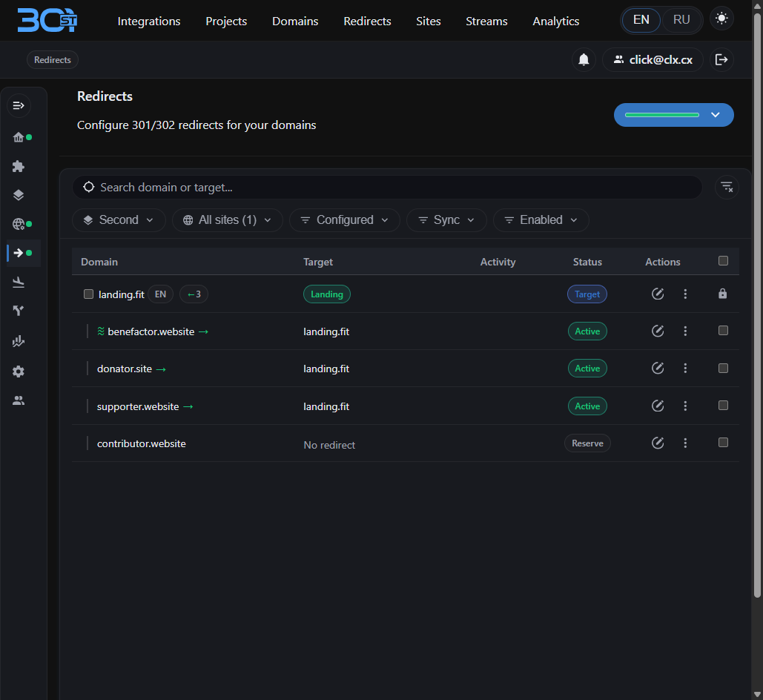This screenshot has width=763, height=700.
Task: Click the click@clx.cx account button
Action: (653, 59)
